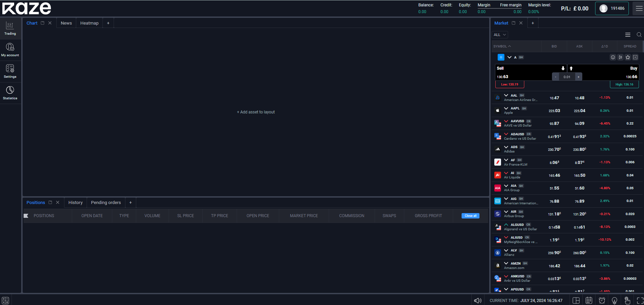Show info for symbol A

[x=613, y=57]
